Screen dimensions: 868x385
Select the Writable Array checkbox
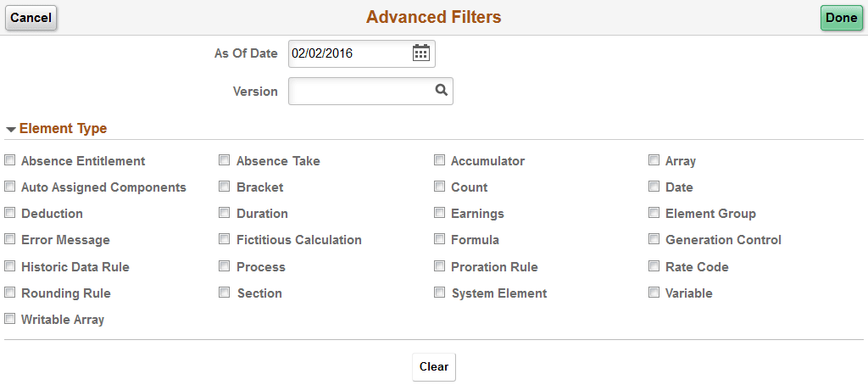[10, 319]
